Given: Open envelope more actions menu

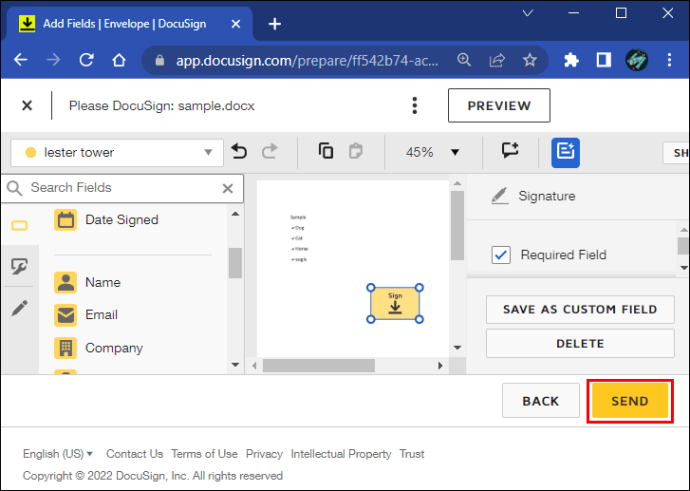Looking at the screenshot, I should click(x=415, y=106).
